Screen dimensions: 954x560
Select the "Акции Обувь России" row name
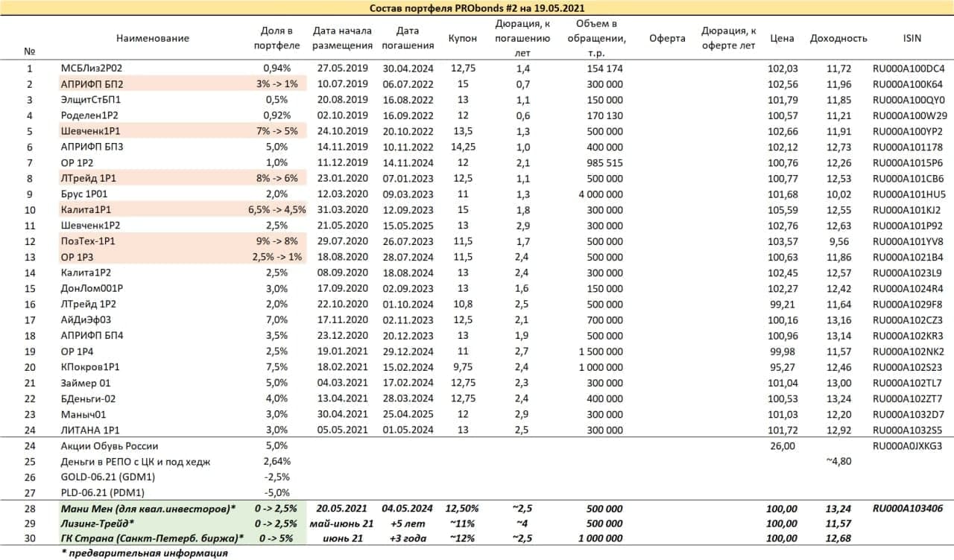click(109, 446)
